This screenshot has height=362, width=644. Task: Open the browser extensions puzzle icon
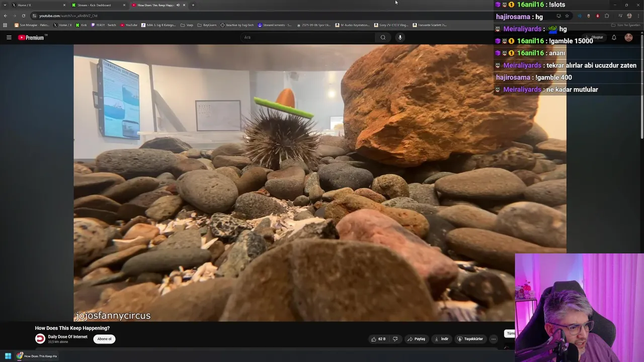point(607,16)
